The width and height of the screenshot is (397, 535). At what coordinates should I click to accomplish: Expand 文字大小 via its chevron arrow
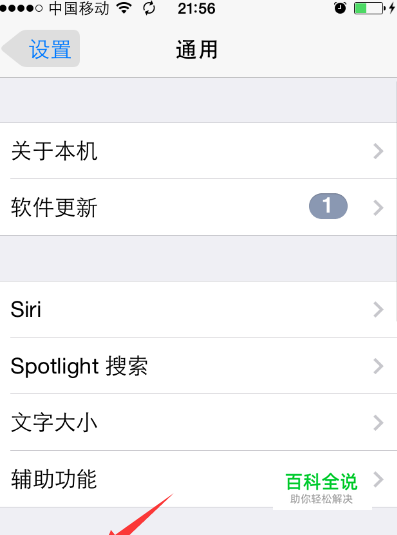pos(378,423)
